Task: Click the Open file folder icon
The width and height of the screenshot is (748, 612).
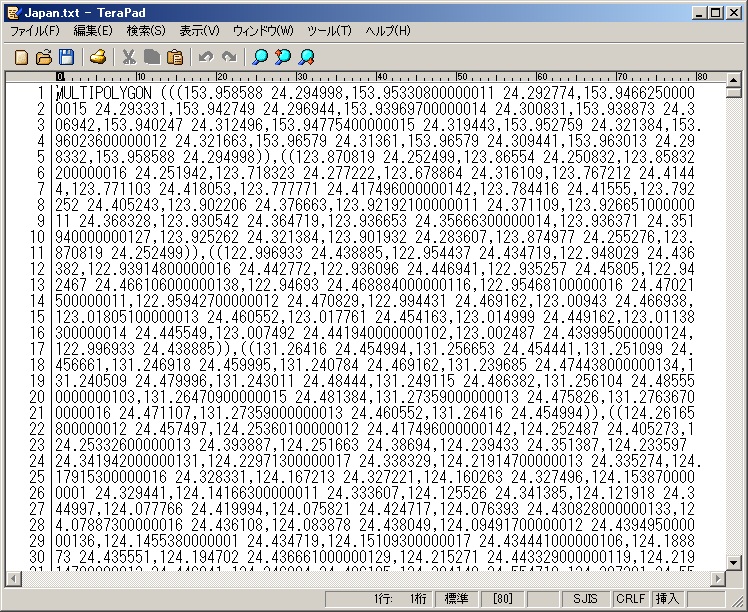Action: [44, 57]
